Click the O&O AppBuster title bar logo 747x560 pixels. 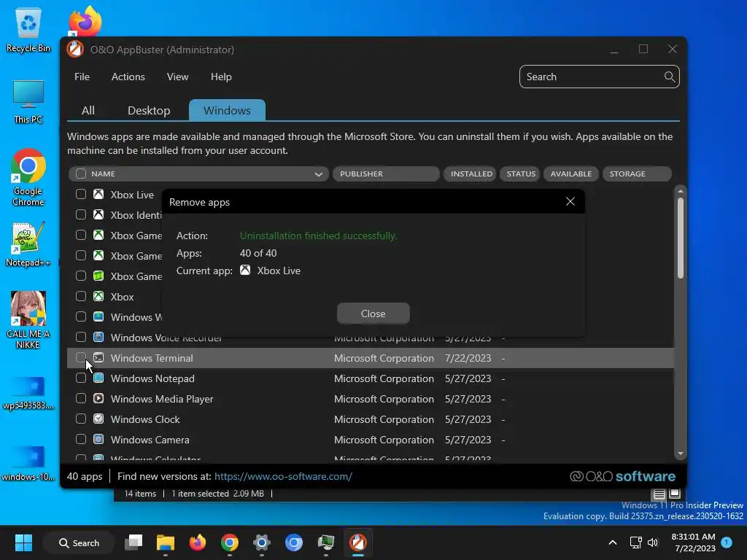[75, 50]
